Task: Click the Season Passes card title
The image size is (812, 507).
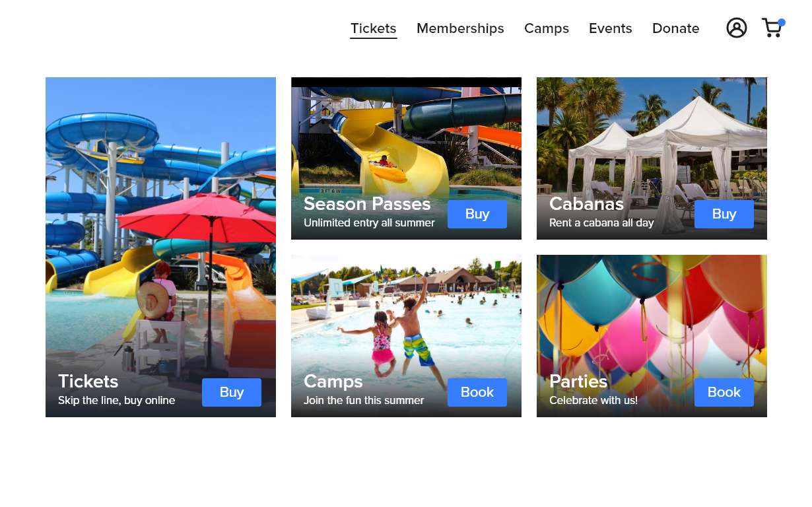Action: pyautogui.click(x=367, y=204)
